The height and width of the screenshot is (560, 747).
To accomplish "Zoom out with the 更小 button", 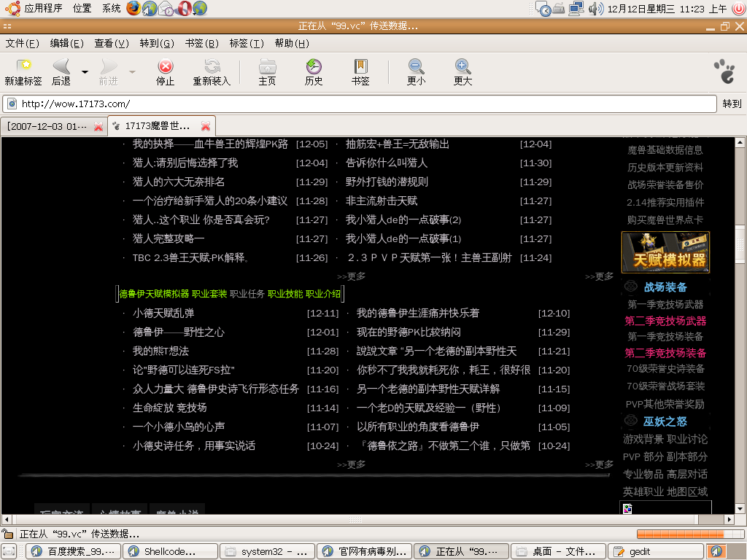I will click(416, 72).
